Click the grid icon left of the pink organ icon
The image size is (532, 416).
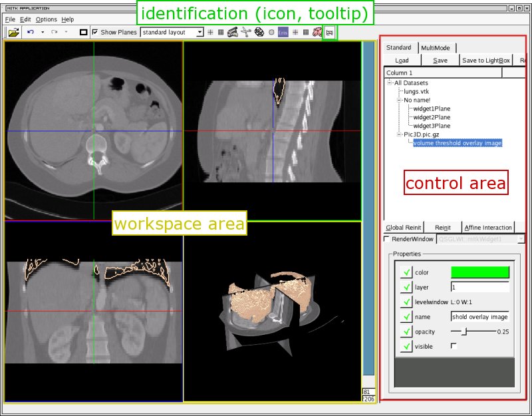tap(306, 32)
